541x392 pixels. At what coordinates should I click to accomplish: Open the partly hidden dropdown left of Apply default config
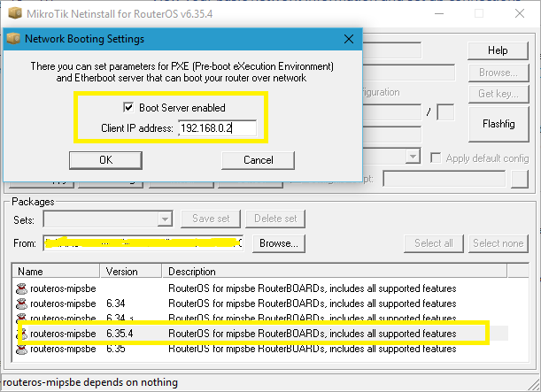[x=413, y=157]
